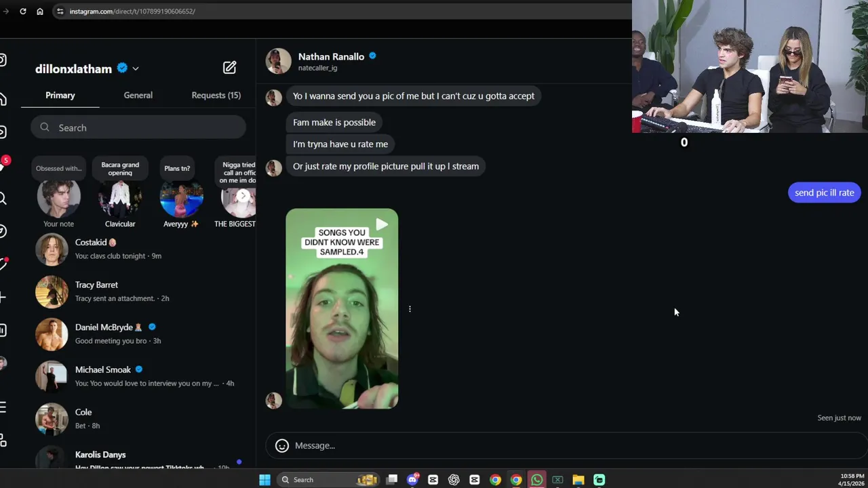Image resolution: width=868 pixels, height=488 pixels.
Task: Open the Requests (15) tab
Action: 216,96
